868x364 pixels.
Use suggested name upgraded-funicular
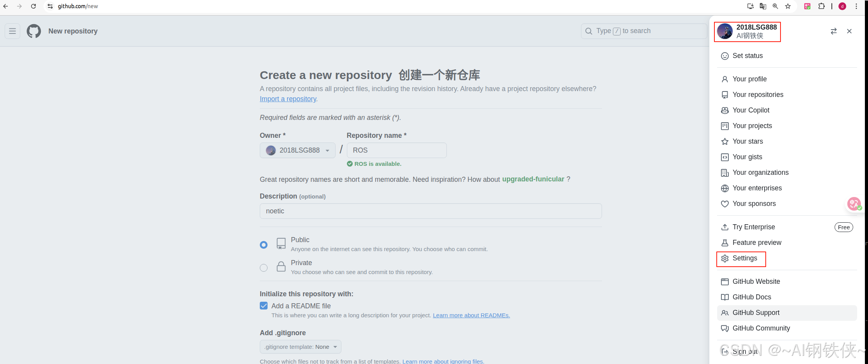[x=533, y=179]
